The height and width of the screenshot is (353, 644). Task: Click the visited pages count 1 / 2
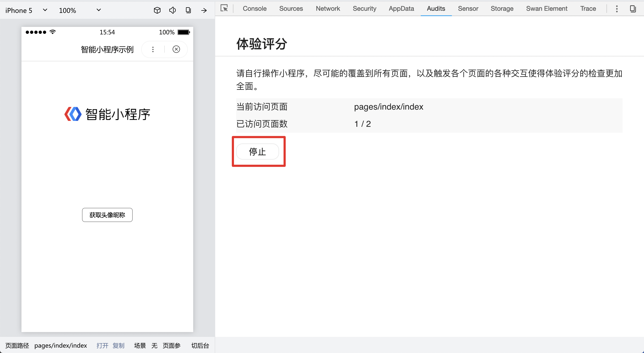[x=363, y=124]
